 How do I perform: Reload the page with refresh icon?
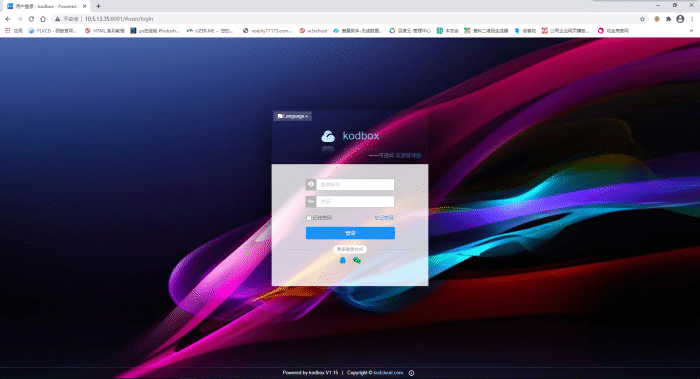click(31, 19)
